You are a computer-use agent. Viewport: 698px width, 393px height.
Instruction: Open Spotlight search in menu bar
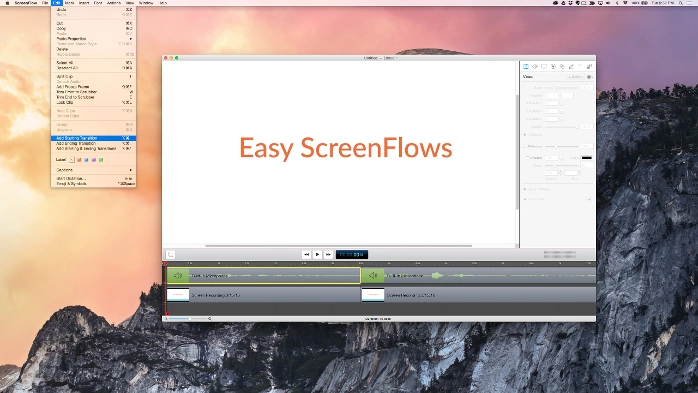click(x=681, y=3)
